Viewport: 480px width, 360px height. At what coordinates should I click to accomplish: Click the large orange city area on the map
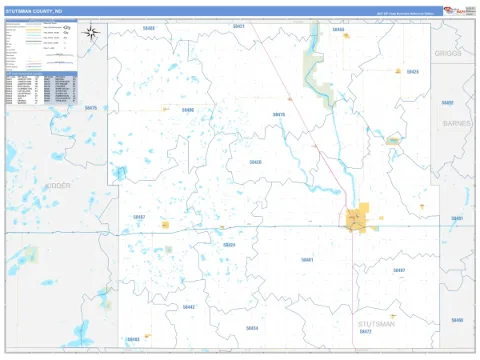click(x=357, y=218)
